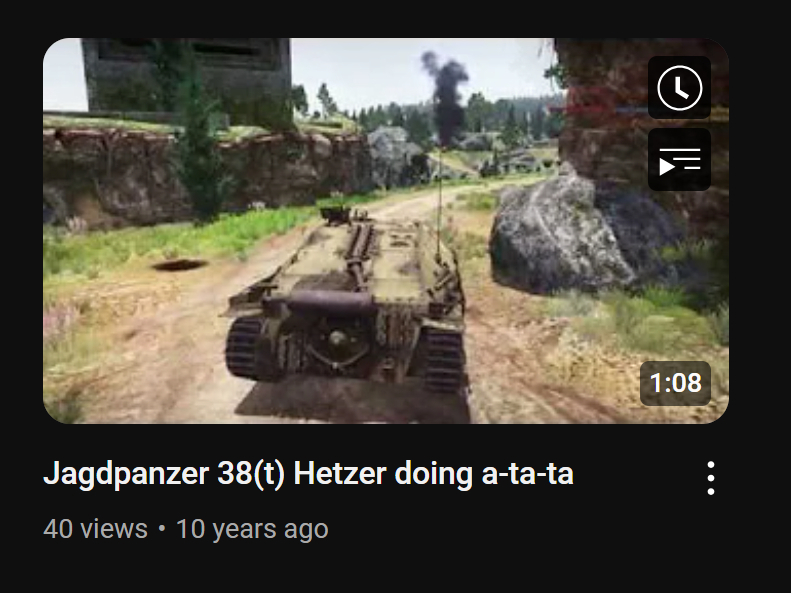Click the 1:08 duration badge
The width and height of the screenshot is (791, 593).
tap(675, 383)
